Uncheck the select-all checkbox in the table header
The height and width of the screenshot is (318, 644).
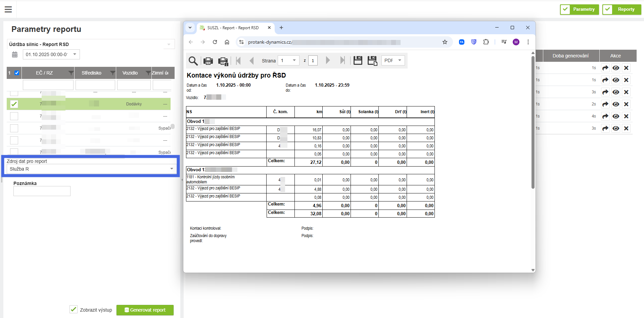click(x=17, y=73)
